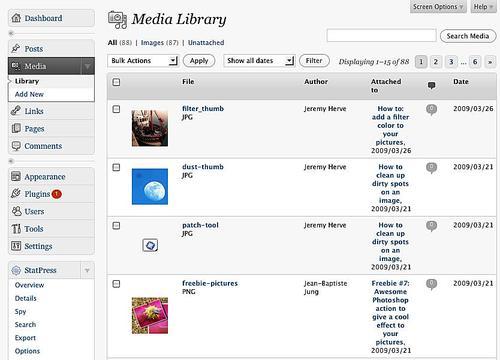Toggle the Media menu arrow expander
The image size is (500, 360).
coord(87,66)
